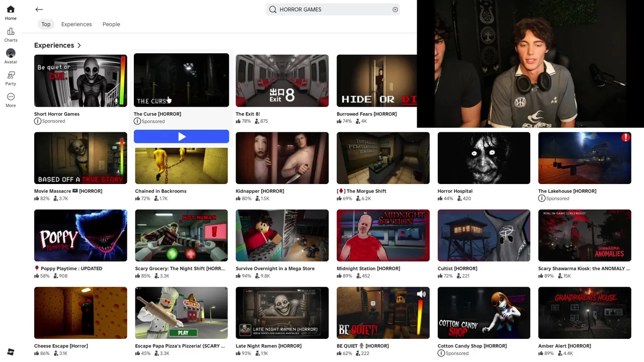This screenshot has width=644, height=362.
Task: Click the sponsored info icon under Short Horror Games
Action: [37, 121]
